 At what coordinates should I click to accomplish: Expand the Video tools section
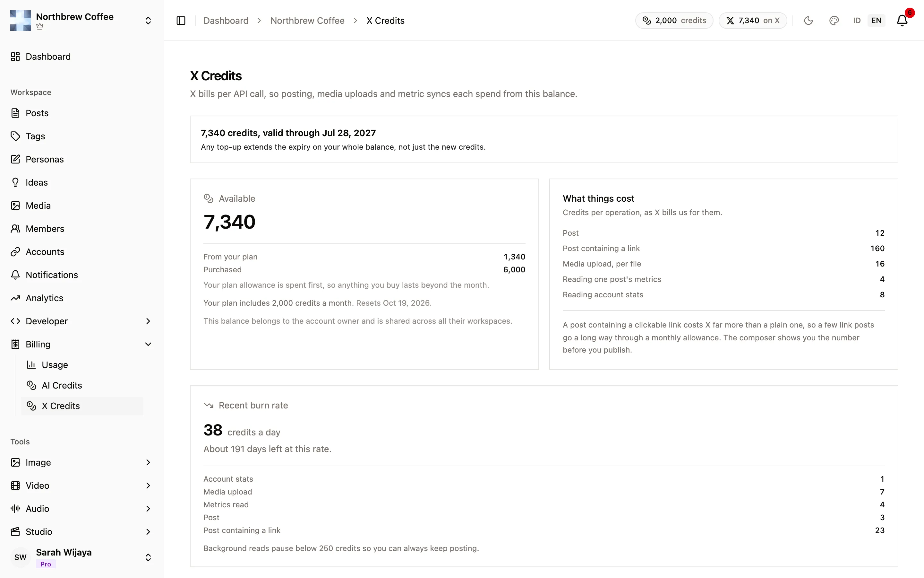coord(81,486)
